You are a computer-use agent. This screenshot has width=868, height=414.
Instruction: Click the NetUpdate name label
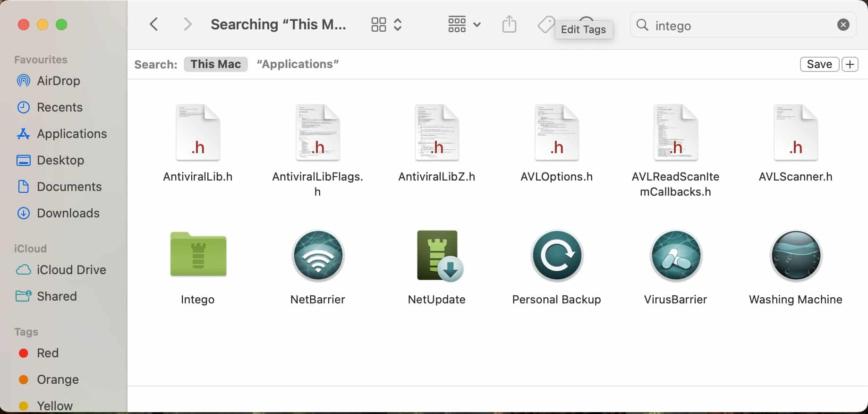[x=437, y=300]
